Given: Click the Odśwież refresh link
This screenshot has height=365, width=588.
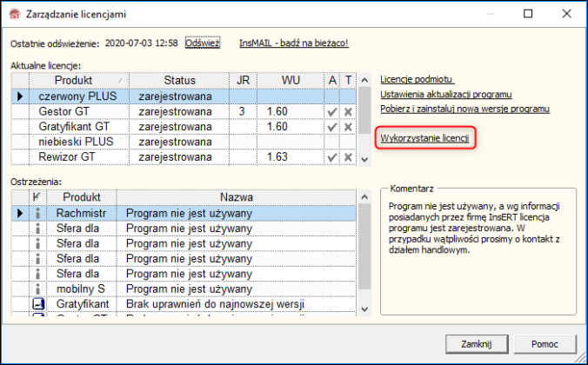Looking at the screenshot, I should 203,43.
